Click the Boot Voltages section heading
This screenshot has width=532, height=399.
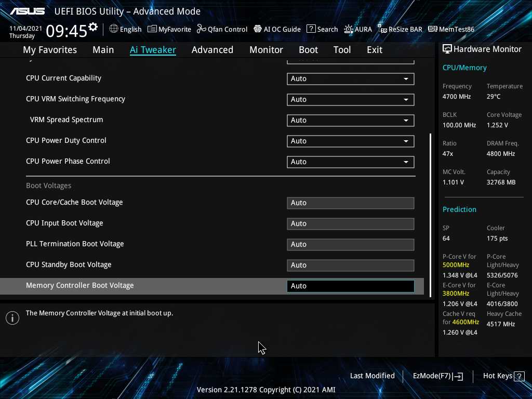coord(48,185)
